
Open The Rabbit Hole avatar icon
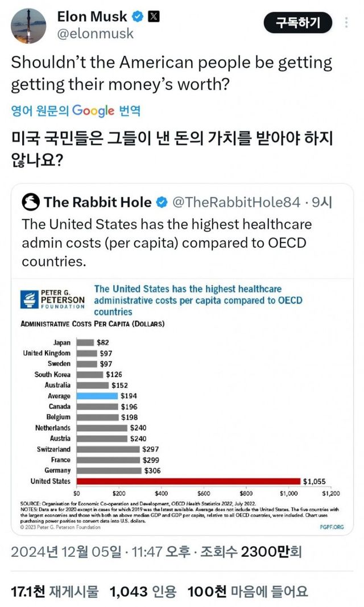[31, 202]
